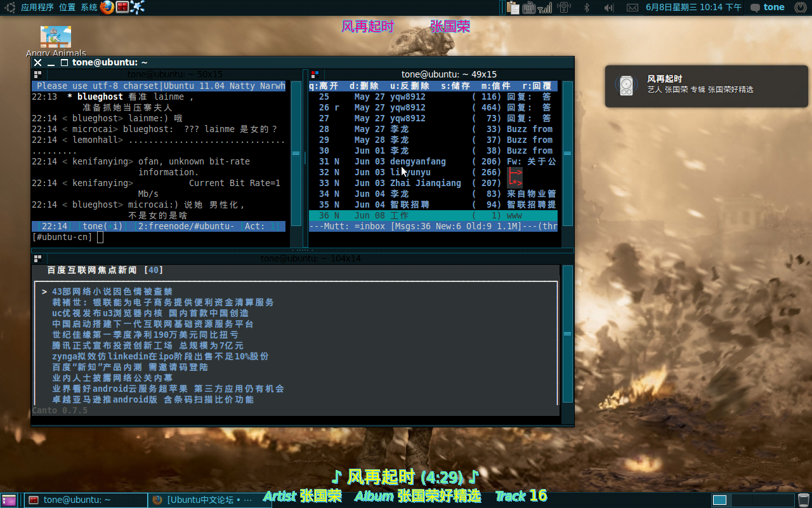Open news item 中国启动搭建下一代互联网
Viewport: 812px width, 508px height.
(153, 324)
